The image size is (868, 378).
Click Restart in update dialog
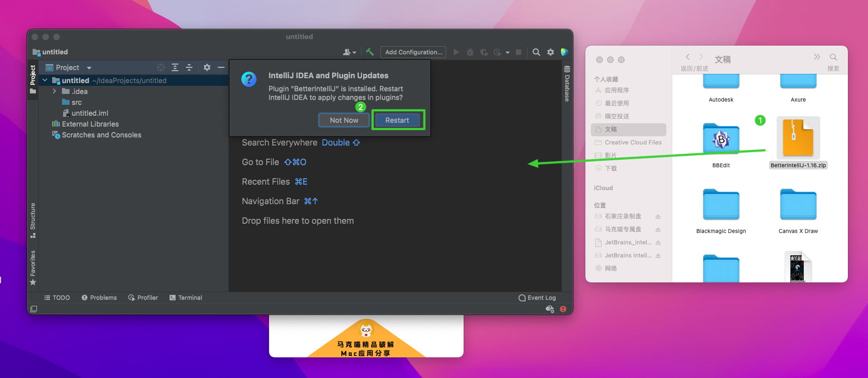point(397,120)
